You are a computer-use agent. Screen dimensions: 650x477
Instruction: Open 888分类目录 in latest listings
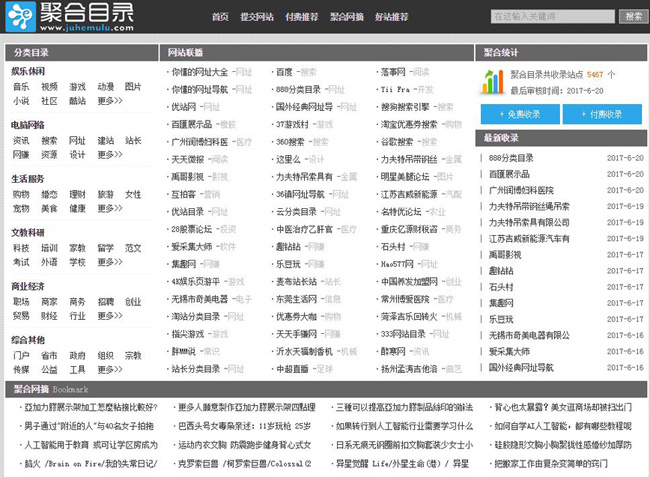[x=511, y=158]
